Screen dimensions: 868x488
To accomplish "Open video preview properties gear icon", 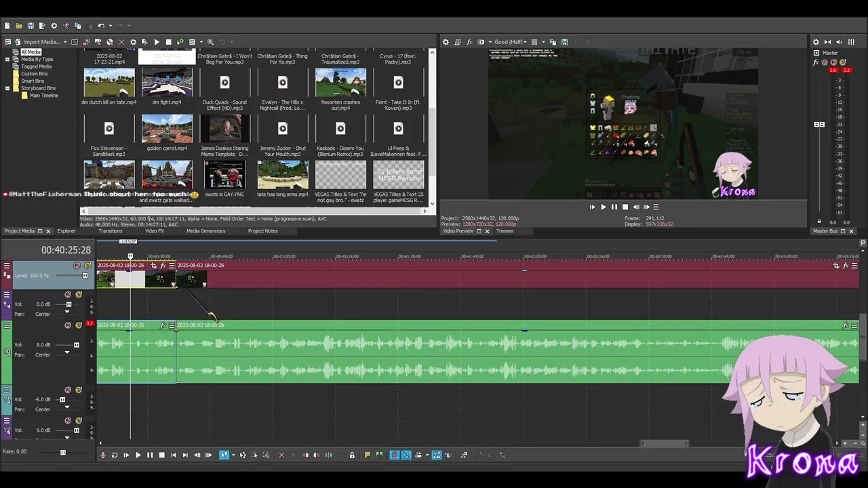I will coord(446,42).
